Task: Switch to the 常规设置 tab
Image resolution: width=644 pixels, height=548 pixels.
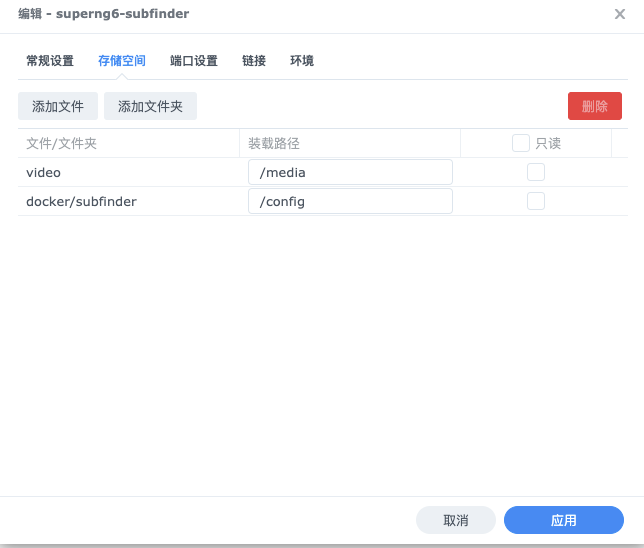Action: click(50, 61)
